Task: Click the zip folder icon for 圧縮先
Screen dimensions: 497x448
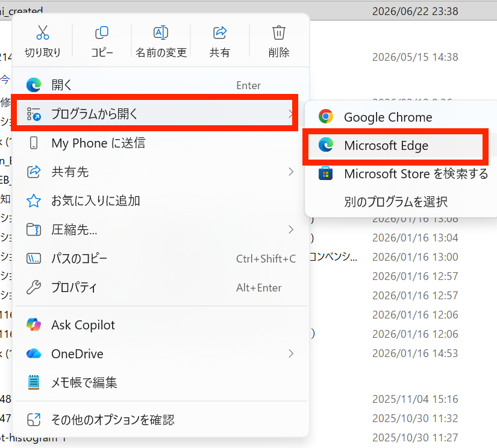Action: coord(34,229)
